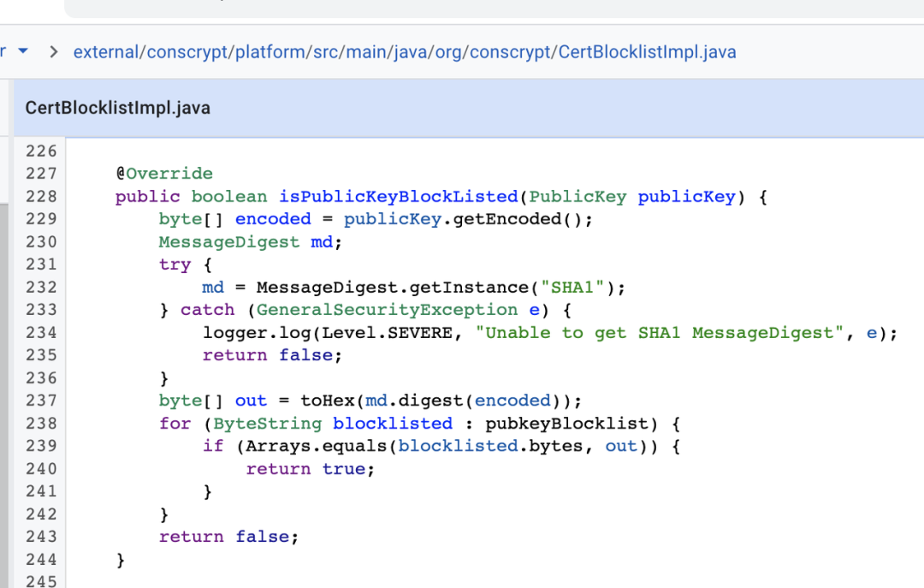Select line number 239
Image resolution: width=924 pixels, height=588 pixels.
coord(41,446)
